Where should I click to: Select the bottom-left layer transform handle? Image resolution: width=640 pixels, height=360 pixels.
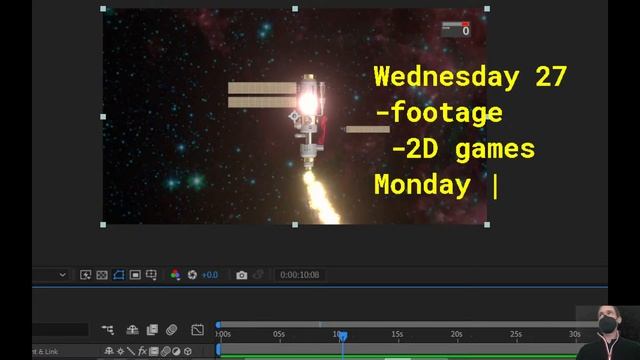(103, 225)
